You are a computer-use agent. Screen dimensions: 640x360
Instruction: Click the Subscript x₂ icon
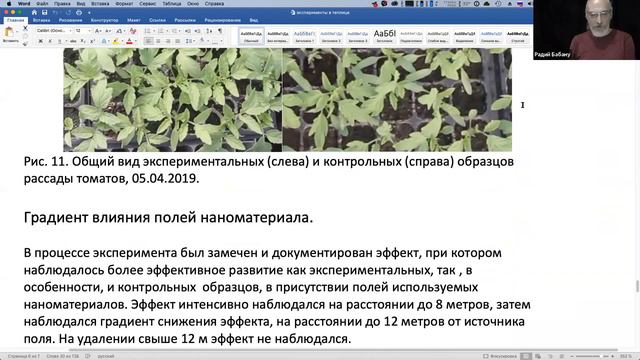[82, 41]
